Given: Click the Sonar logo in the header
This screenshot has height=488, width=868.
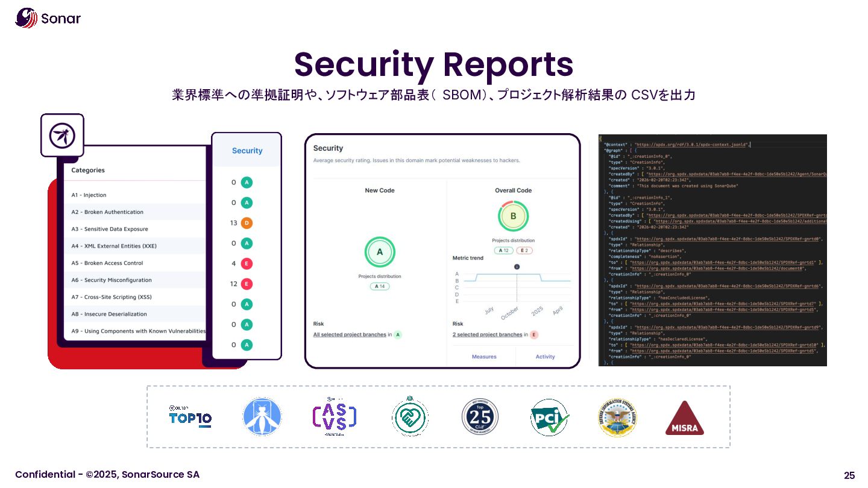Looking at the screenshot, I should (x=48, y=18).
